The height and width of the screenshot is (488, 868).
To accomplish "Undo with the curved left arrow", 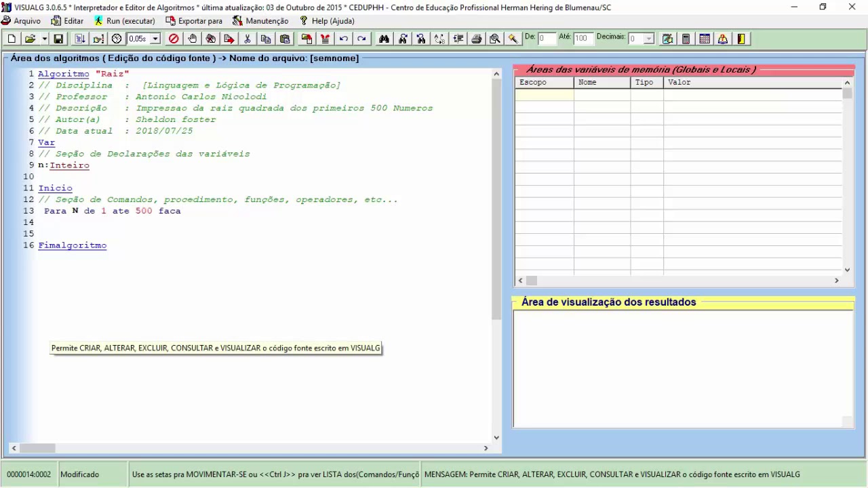I will click(x=344, y=39).
